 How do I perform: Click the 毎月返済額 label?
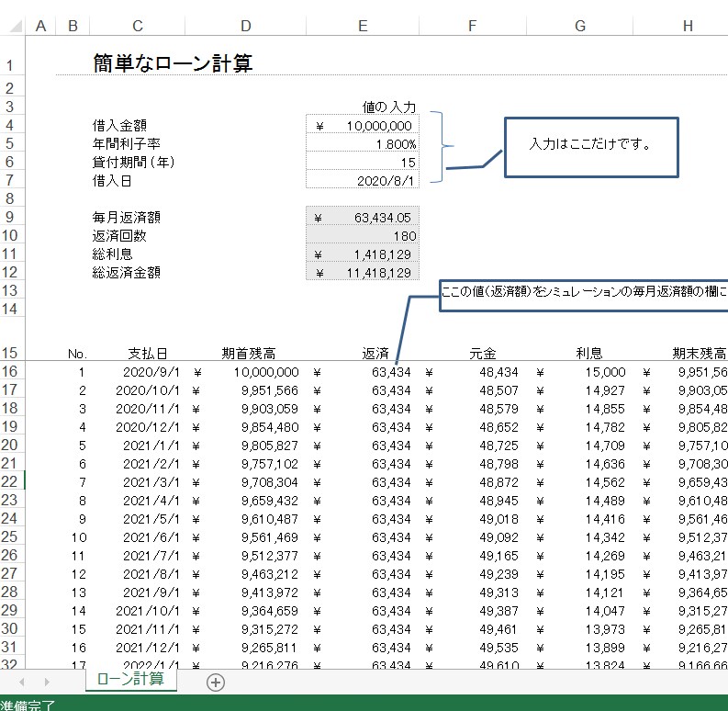127,217
